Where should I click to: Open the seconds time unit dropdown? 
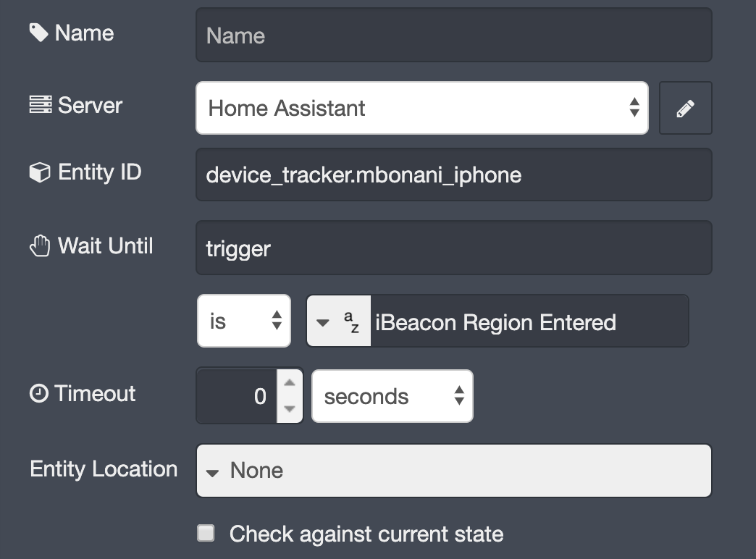pyautogui.click(x=391, y=395)
